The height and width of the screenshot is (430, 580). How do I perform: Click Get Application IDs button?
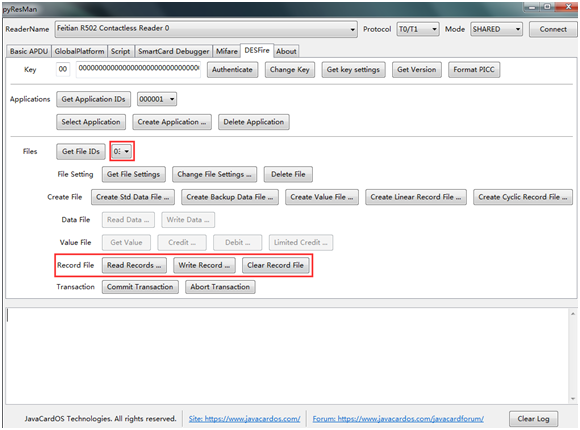coord(94,99)
